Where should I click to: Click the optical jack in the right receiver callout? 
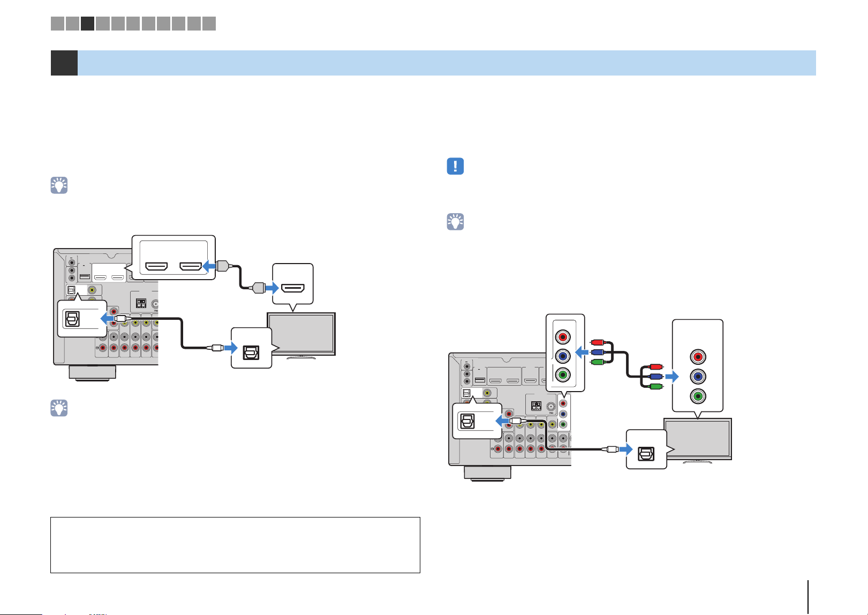(x=467, y=422)
